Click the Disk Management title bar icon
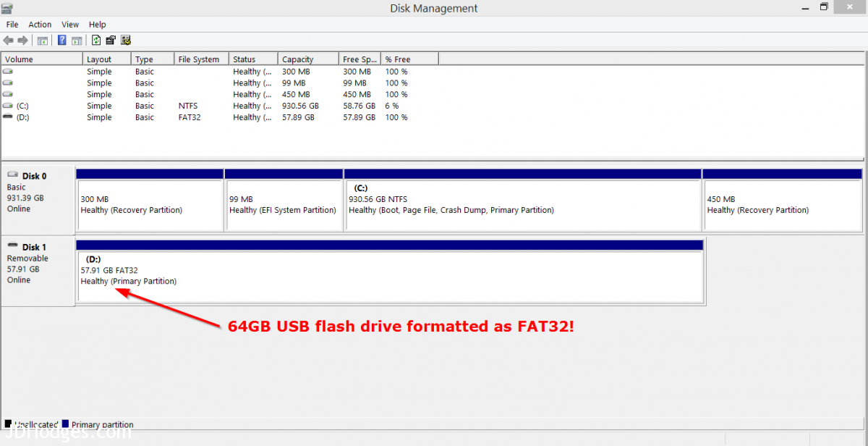Viewport: 868px width, 446px height. [7, 8]
